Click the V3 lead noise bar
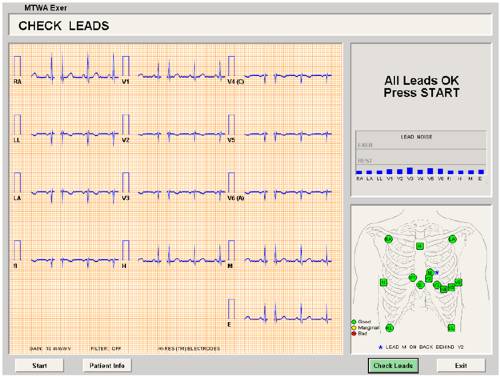Screen dimensions: 500x377 point(410,171)
